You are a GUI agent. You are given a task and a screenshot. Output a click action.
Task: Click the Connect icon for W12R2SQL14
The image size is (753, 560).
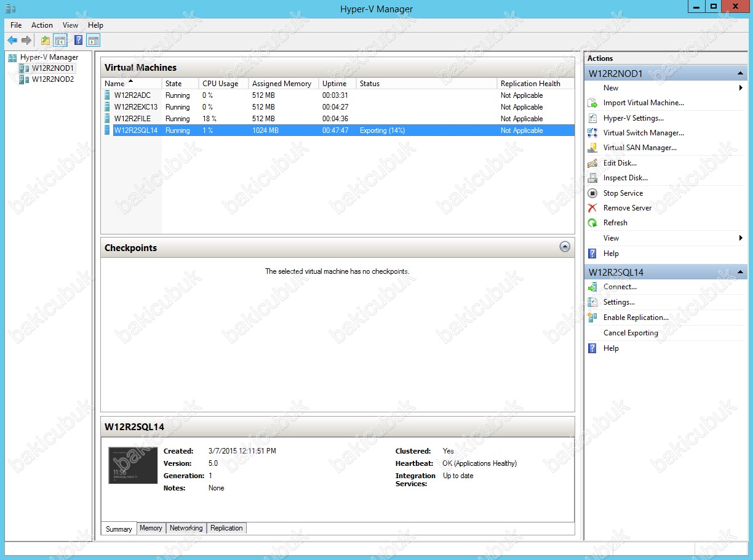point(592,287)
